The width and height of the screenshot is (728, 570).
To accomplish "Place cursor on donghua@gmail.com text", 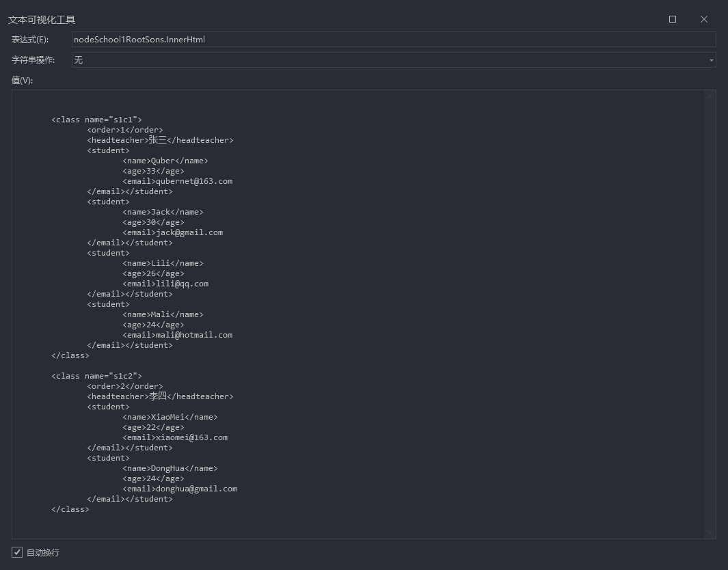I will pos(196,489).
